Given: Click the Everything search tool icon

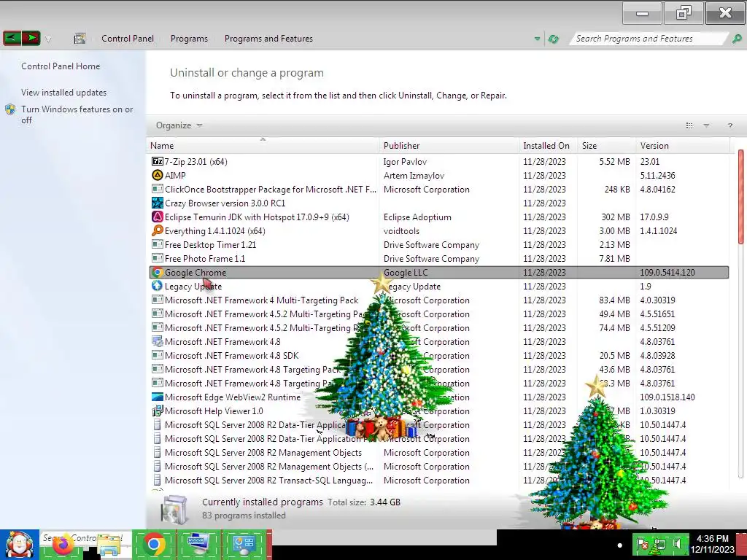Looking at the screenshot, I should (158, 230).
